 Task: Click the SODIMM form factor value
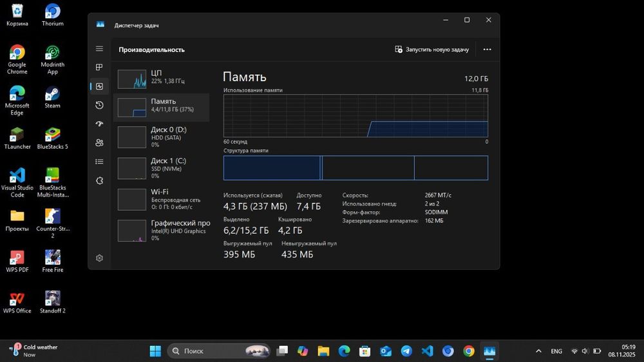click(x=436, y=212)
